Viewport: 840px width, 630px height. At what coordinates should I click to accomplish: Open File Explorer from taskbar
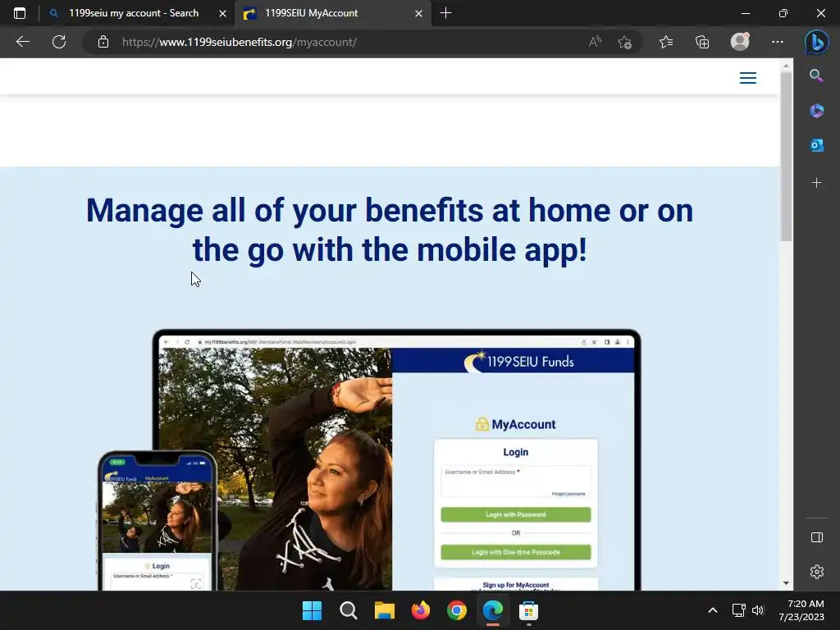pos(384,610)
